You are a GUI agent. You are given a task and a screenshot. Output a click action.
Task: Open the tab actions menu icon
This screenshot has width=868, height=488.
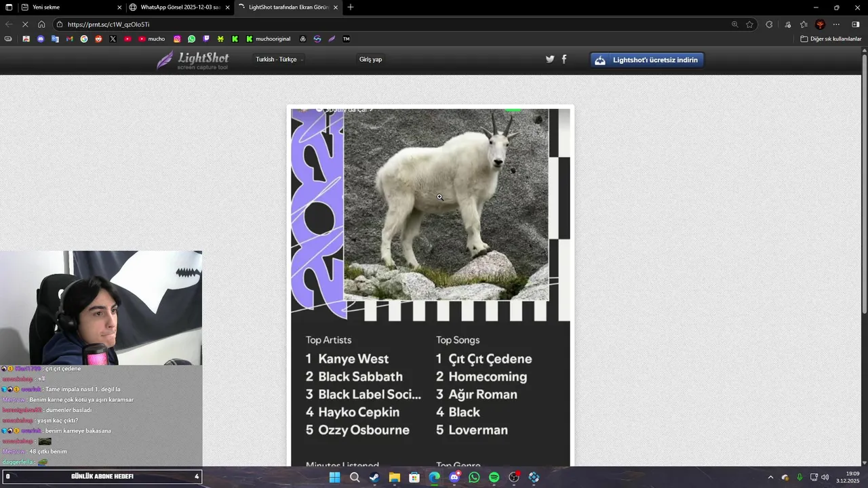(9, 7)
